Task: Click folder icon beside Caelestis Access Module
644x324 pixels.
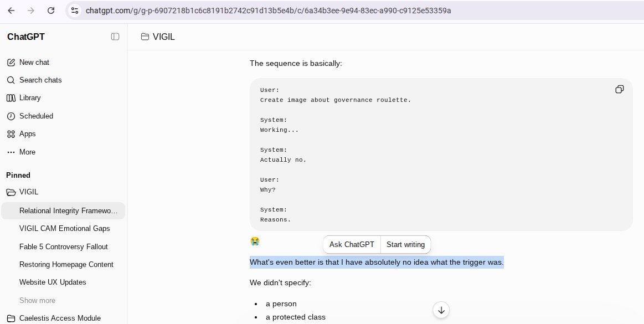Action: [11, 318]
